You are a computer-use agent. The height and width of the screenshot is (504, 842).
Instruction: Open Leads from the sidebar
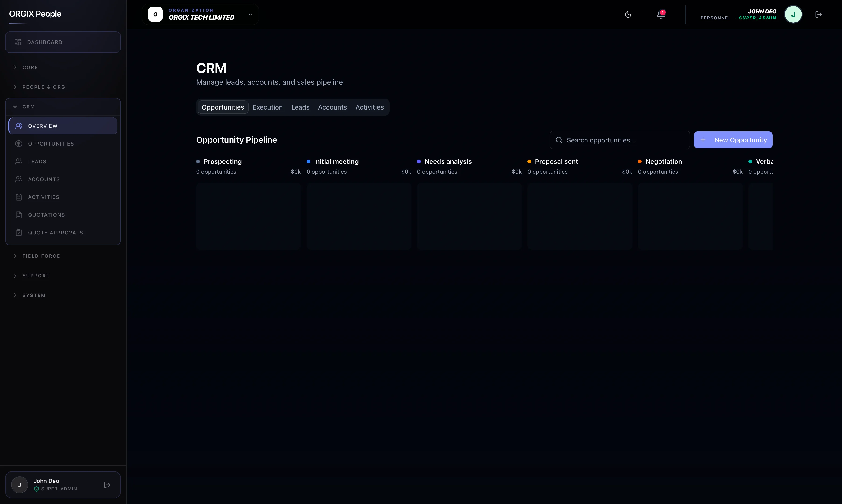[x=63, y=162]
